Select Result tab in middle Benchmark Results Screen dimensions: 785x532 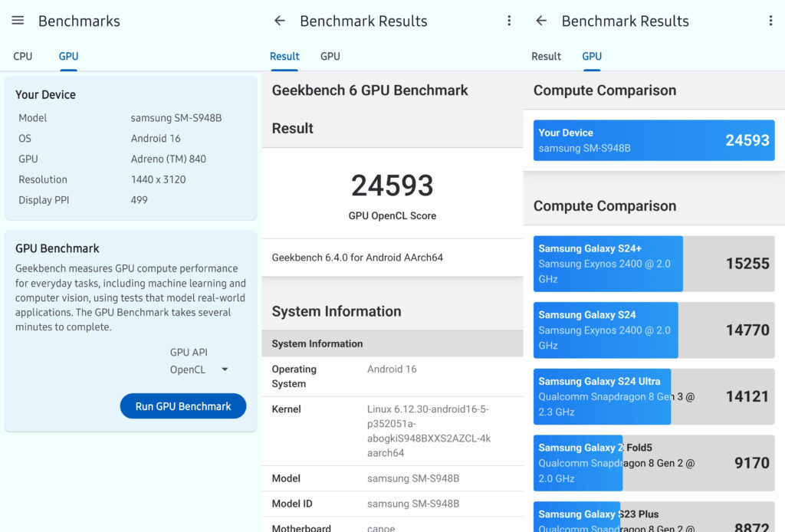tap(284, 56)
